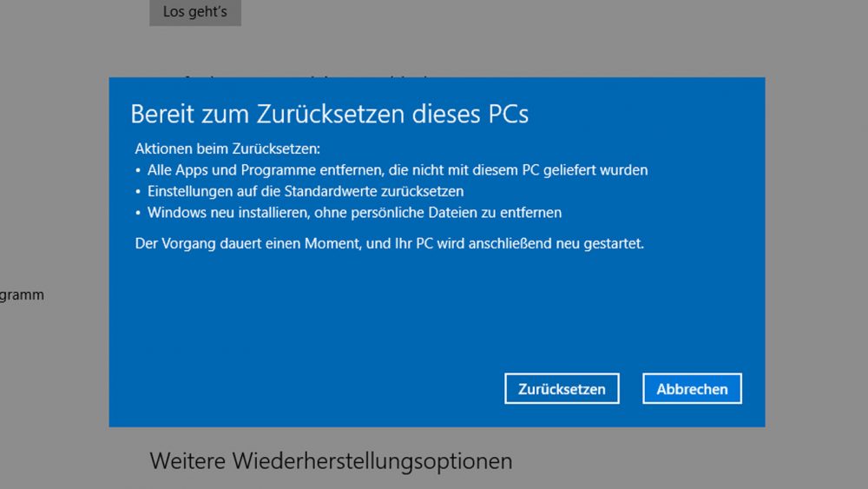The width and height of the screenshot is (868, 489).
Task: Click the Windows neu installieren line
Action: pyautogui.click(x=354, y=213)
